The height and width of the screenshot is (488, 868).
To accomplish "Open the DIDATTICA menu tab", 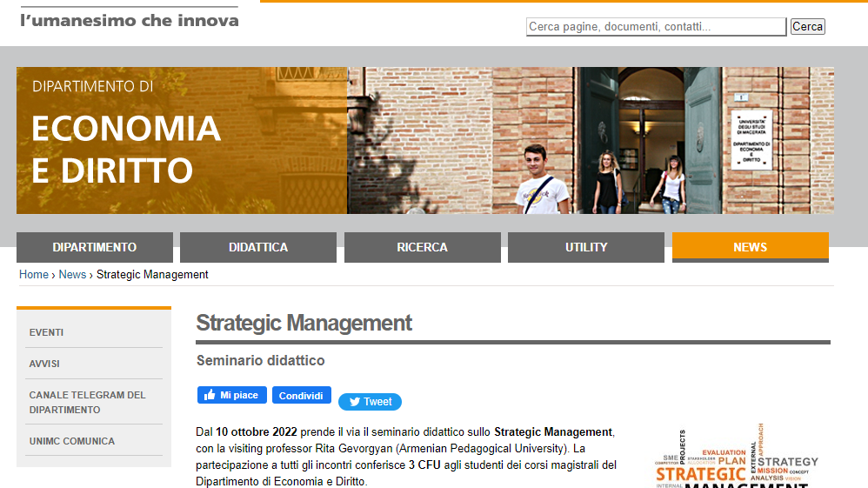I will point(258,247).
